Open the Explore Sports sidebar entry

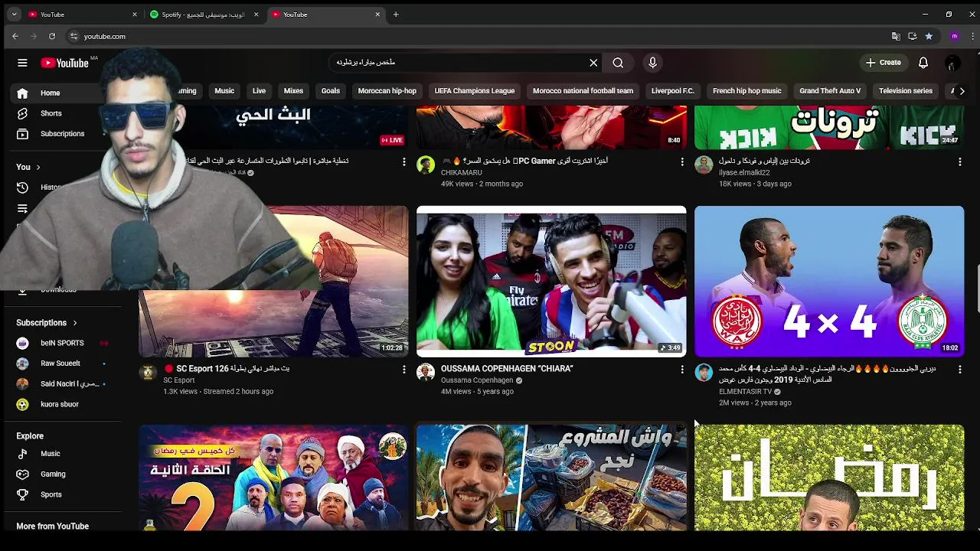click(x=51, y=495)
